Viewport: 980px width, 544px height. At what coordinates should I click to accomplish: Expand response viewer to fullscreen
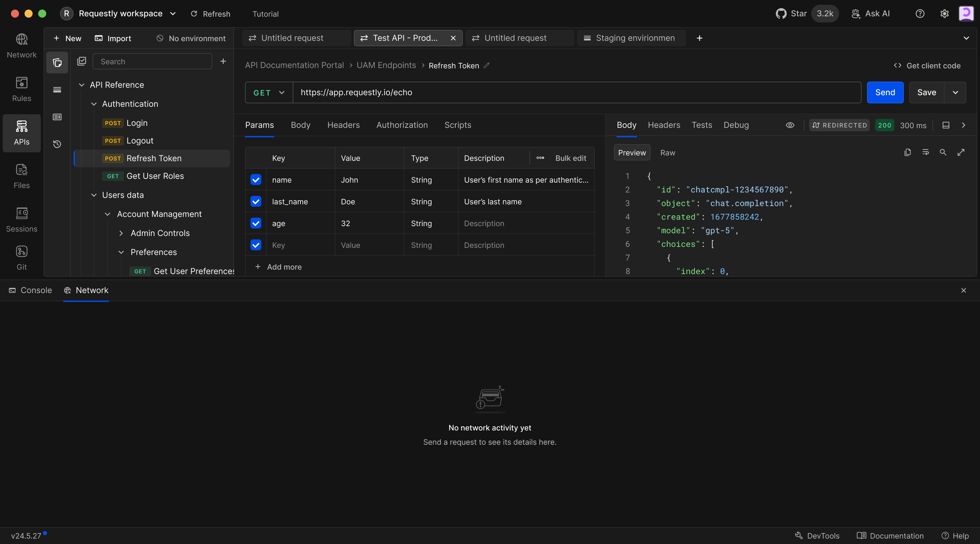tap(961, 152)
